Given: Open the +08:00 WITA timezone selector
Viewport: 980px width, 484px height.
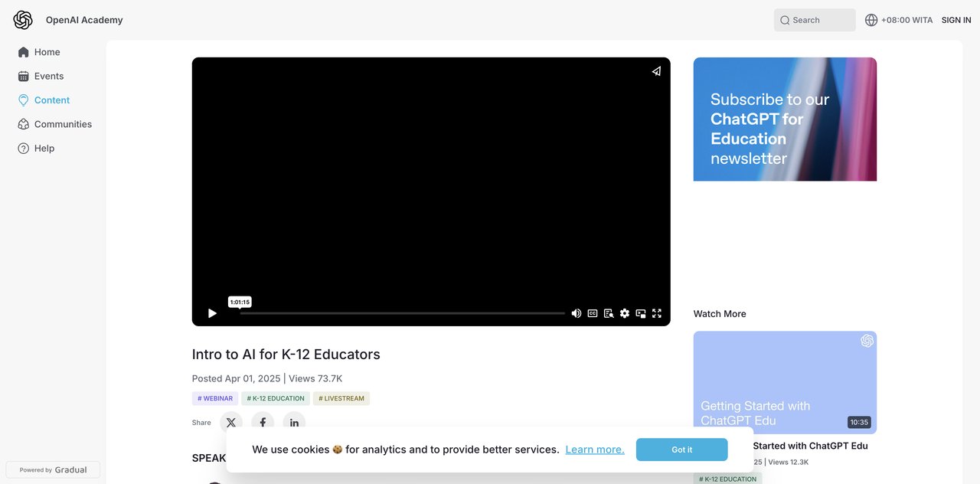Looking at the screenshot, I should coord(899,20).
